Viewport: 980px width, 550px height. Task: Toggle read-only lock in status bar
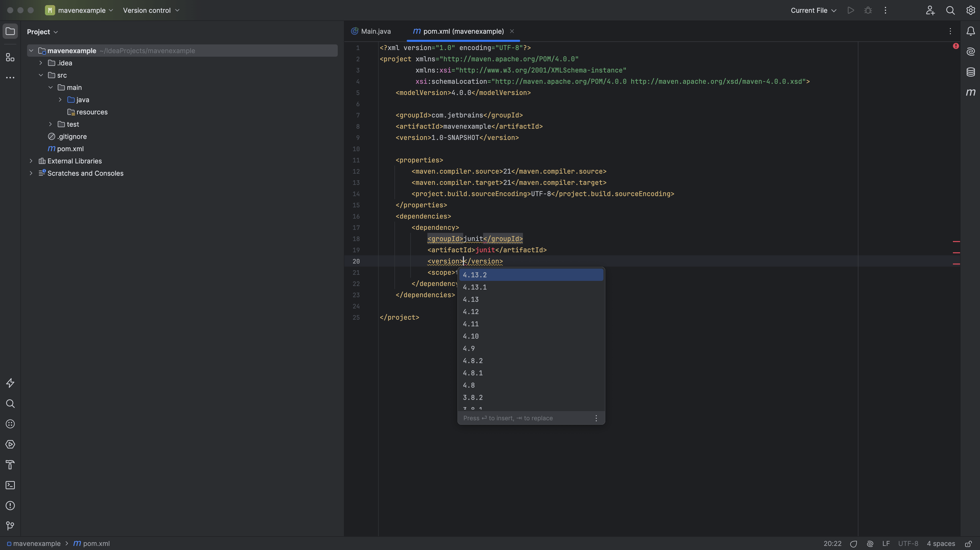point(968,544)
